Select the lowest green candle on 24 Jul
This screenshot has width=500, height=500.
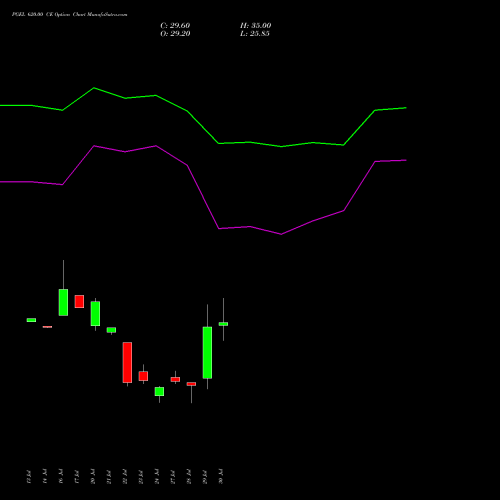pos(159,391)
